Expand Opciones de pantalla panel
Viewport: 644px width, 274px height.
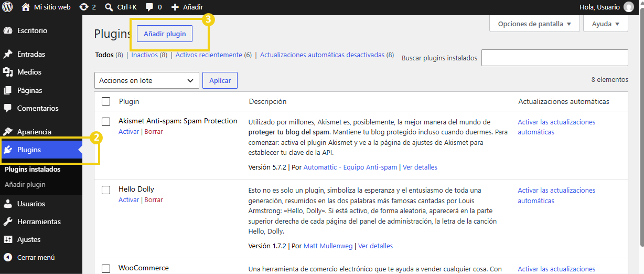coord(534,24)
